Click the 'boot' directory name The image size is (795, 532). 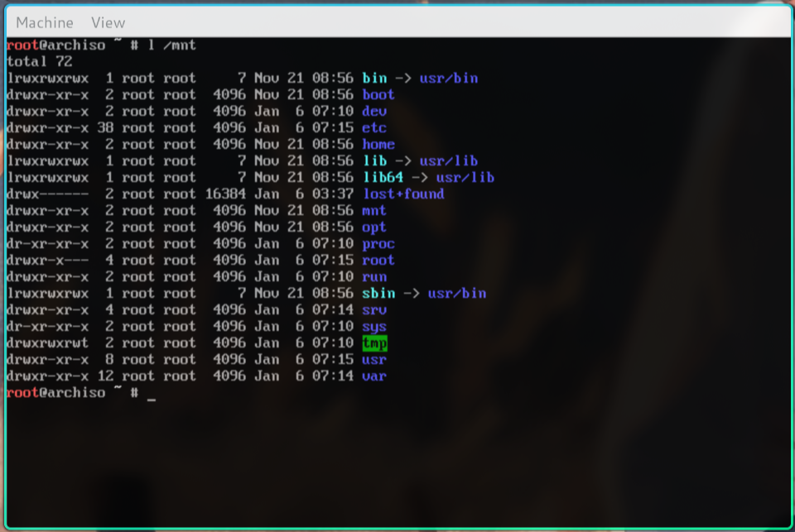[378, 94]
